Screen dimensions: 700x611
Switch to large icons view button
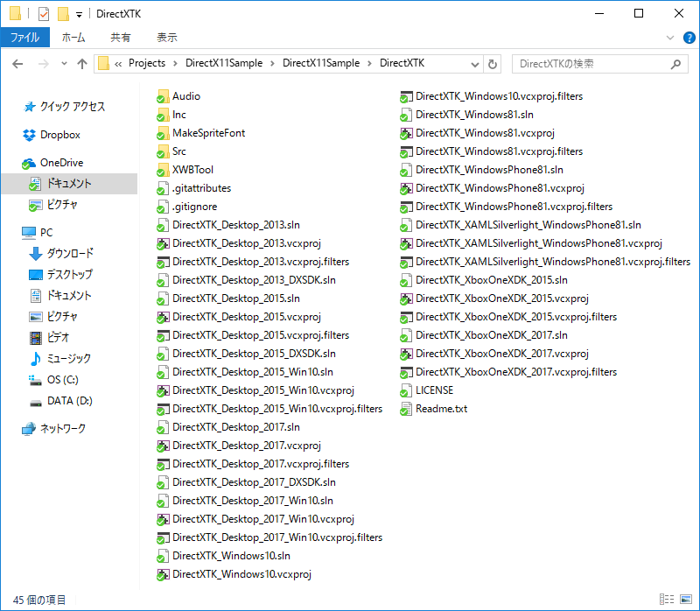coord(686,600)
